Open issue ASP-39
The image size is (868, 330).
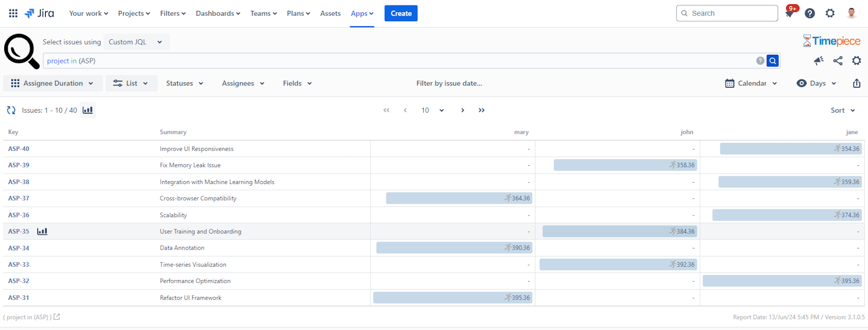click(19, 165)
